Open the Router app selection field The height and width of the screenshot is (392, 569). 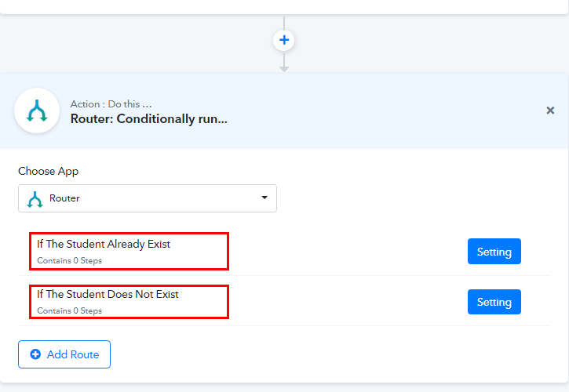(148, 198)
